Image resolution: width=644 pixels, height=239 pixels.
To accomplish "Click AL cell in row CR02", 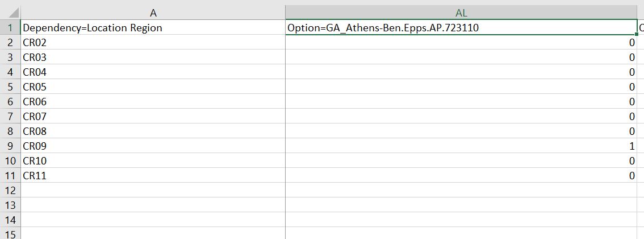I will (x=461, y=42).
